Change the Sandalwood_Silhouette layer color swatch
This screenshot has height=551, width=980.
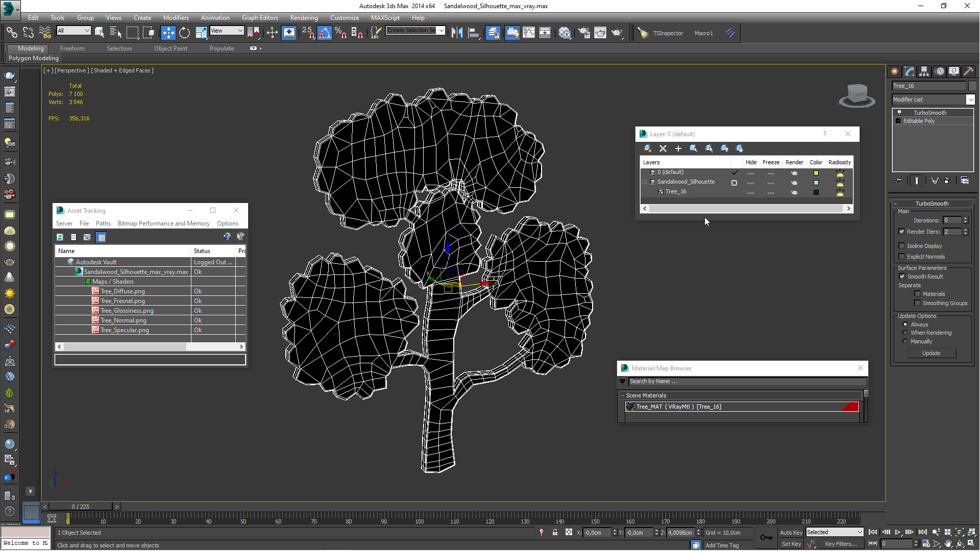pyautogui.click(x=816, y=183)
